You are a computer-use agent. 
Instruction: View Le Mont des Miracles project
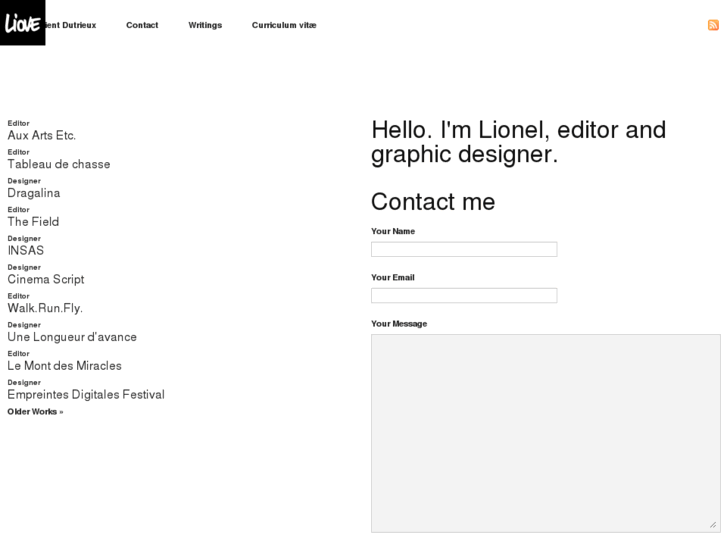(x=64, y=366)
